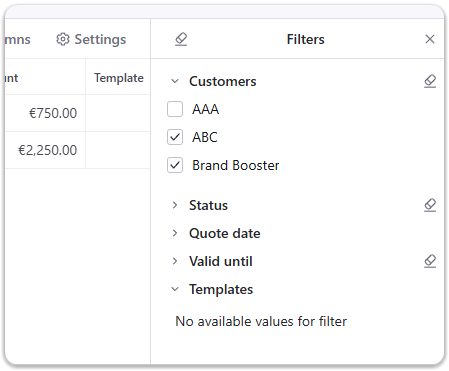The height and width of the screenshot is (371, 449).
Task: Click the Valid until section title
Action: (x=221, y=261)
